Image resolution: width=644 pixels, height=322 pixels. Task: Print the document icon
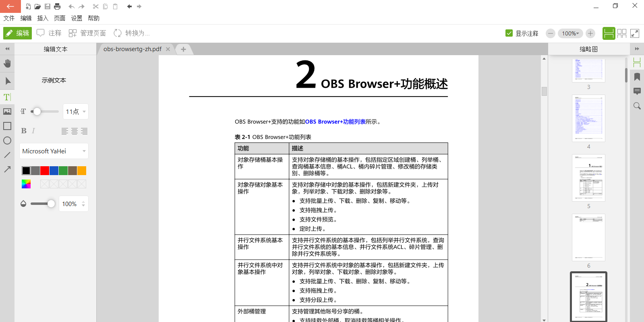point(57,6)
